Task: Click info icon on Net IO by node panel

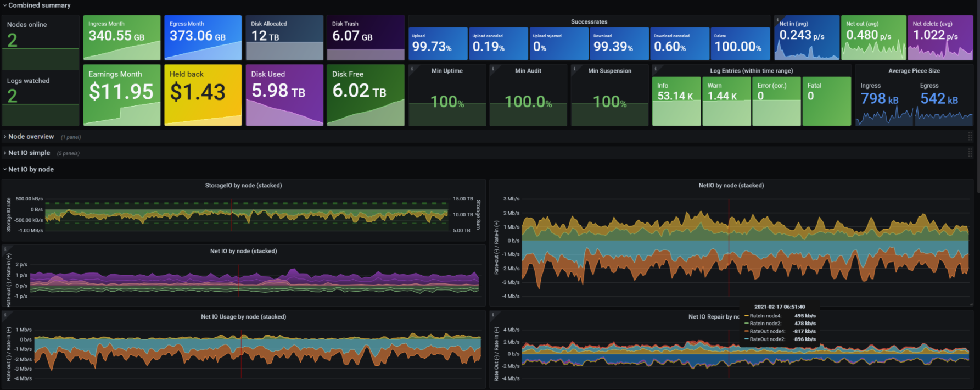Action: 5,249
